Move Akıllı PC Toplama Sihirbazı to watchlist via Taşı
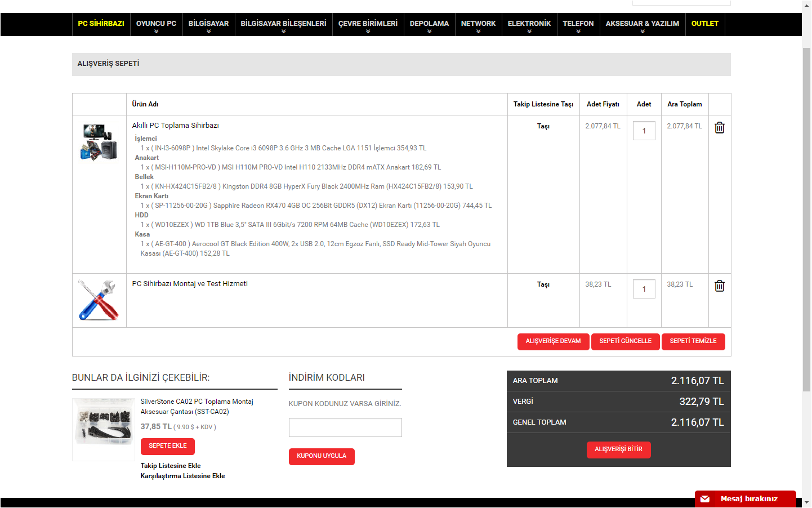This screenshot has height=508, width=812. pyautogui.click(x=543, y=126)
